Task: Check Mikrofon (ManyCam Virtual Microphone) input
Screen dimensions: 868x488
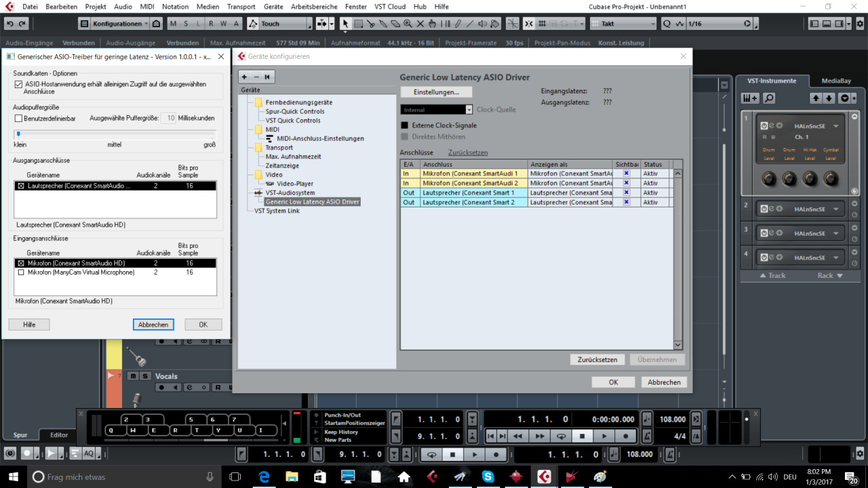Action: [21, 272]
